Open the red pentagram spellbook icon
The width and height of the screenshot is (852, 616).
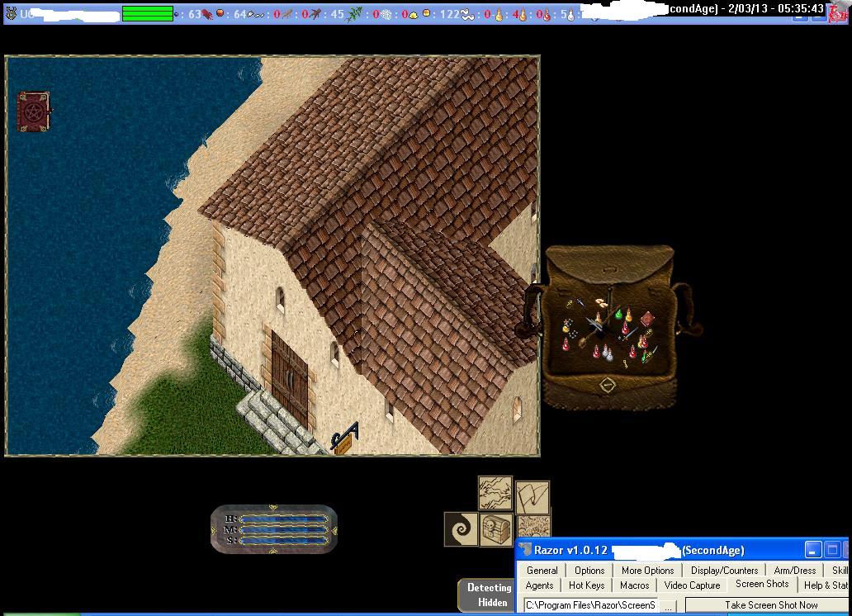coord(33,111)
